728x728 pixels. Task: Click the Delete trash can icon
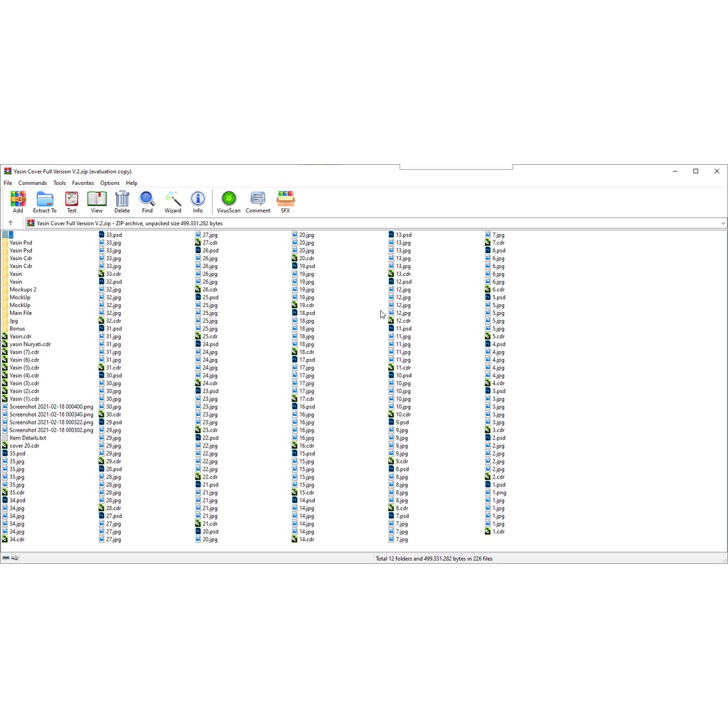click(122, 202)
